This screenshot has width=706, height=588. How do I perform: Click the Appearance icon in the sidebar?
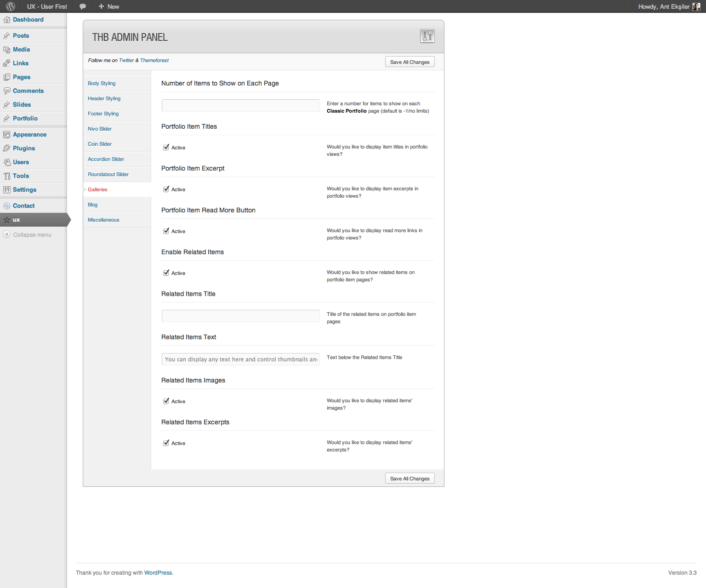click(7, 135)
